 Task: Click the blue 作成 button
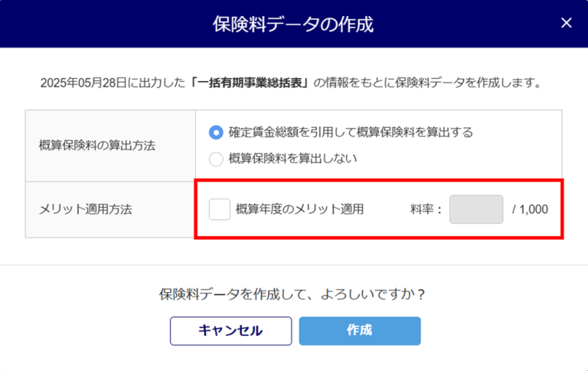point(359,330)
